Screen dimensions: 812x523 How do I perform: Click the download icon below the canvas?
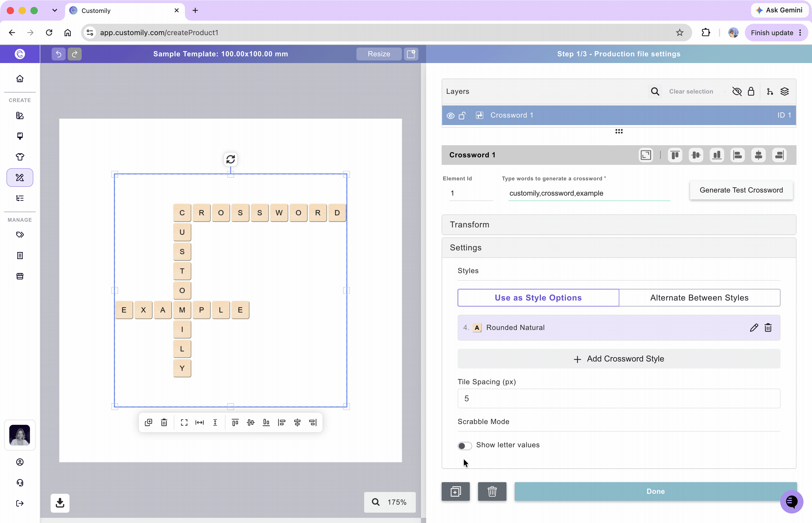point(60,503)
